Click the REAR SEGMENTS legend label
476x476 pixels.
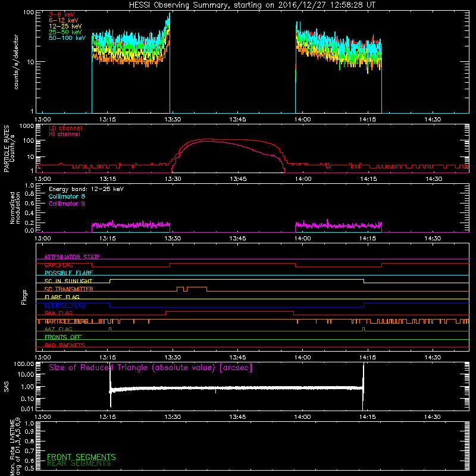[79, 464]
